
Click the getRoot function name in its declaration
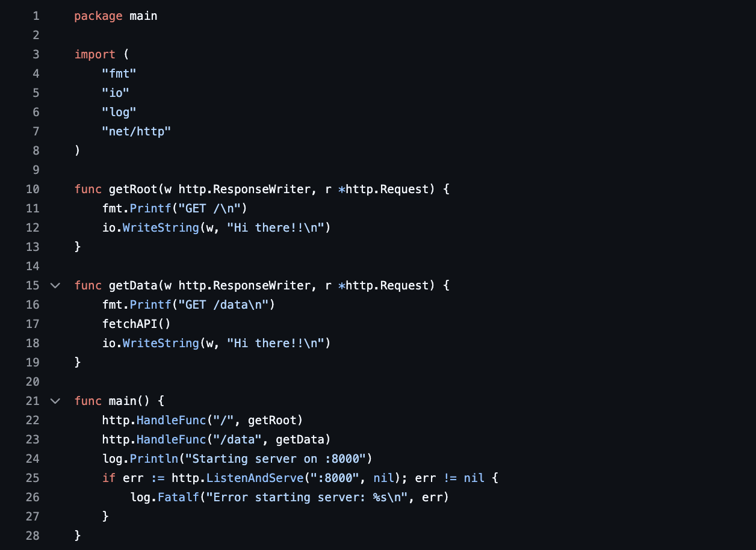pos(132,189)
